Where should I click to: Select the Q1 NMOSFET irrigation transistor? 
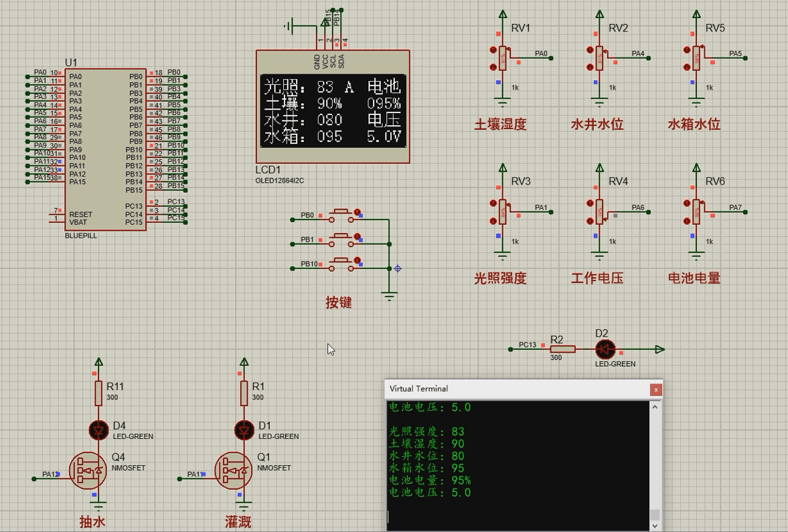pos(233,470)
